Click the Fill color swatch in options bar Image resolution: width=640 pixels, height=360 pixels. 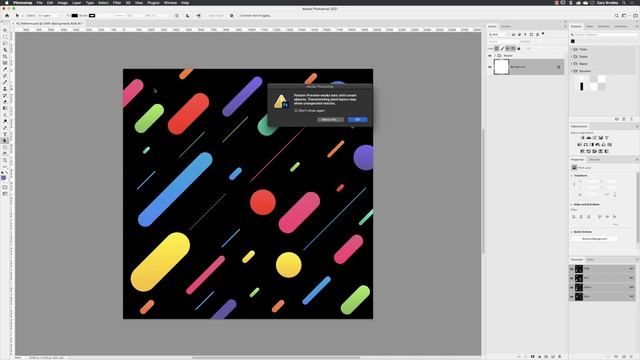[x=75, y=16]
